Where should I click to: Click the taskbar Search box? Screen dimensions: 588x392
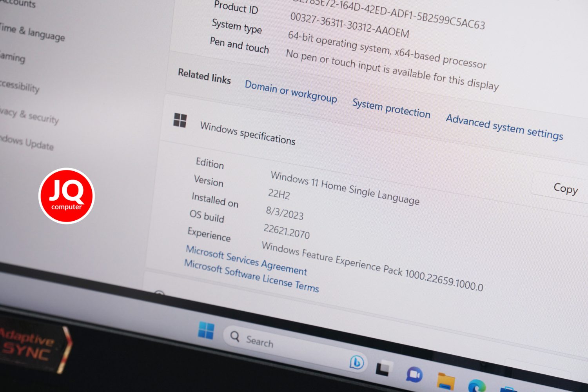(x=296, y=348)
